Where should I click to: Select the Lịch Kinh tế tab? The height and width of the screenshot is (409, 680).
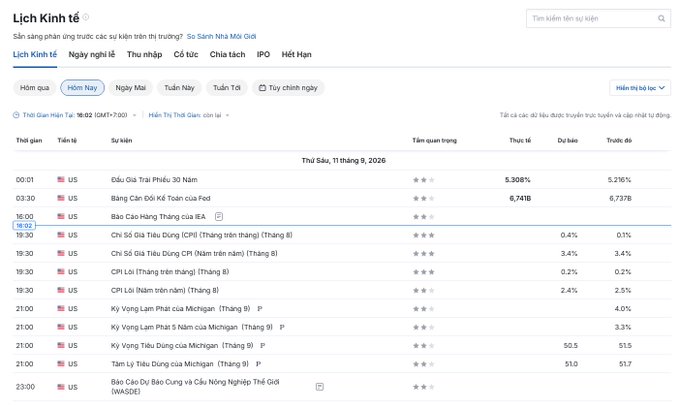point(35,55)
